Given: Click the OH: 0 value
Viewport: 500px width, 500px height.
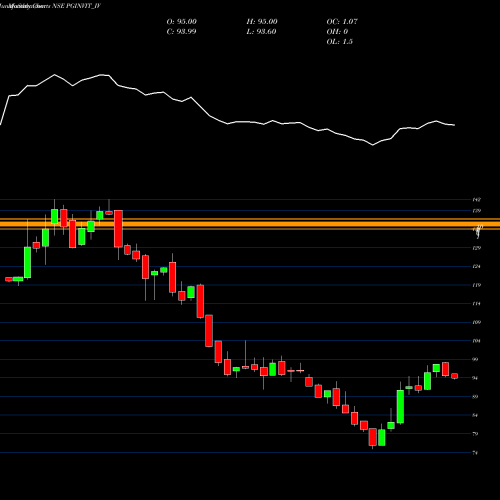Looking at the screenshot, I should pyautogui.click(x=337, y=32).
